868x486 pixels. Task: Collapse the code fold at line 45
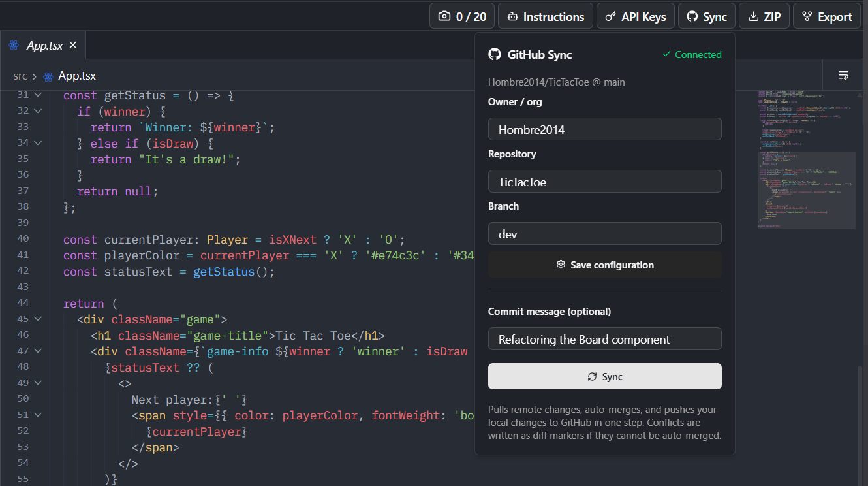38,319
